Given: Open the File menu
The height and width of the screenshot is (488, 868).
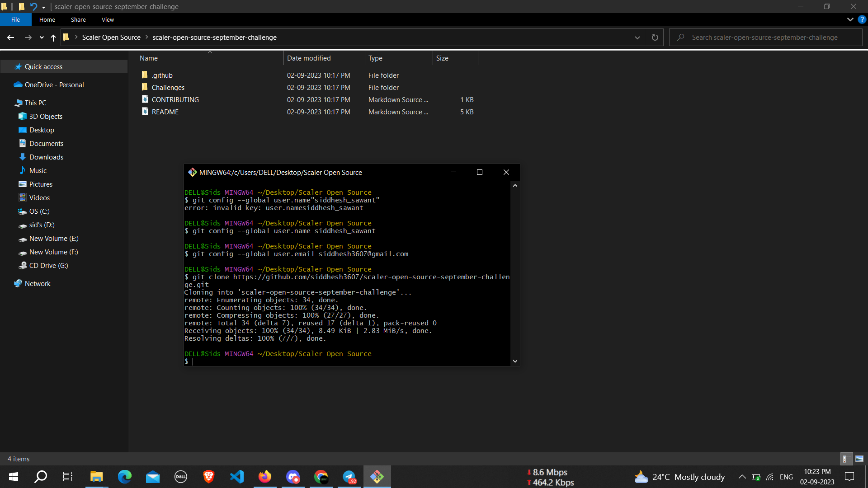Looking at the screenshot, I should point(15,19).
